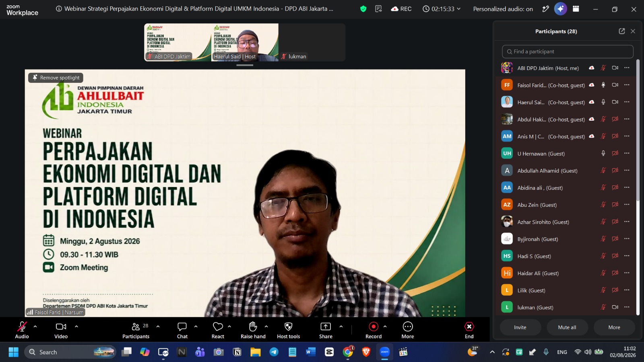The image size is (644, 362).
Task: Open Google Chrome from the taskbar
Action: pyautogui.click(x=348, y=352)
